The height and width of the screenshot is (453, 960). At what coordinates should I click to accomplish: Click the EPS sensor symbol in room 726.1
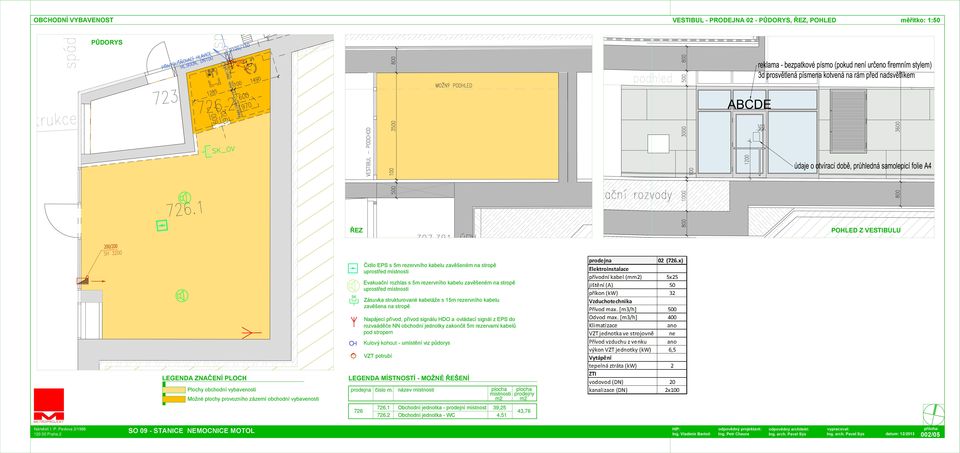(161, 226)
